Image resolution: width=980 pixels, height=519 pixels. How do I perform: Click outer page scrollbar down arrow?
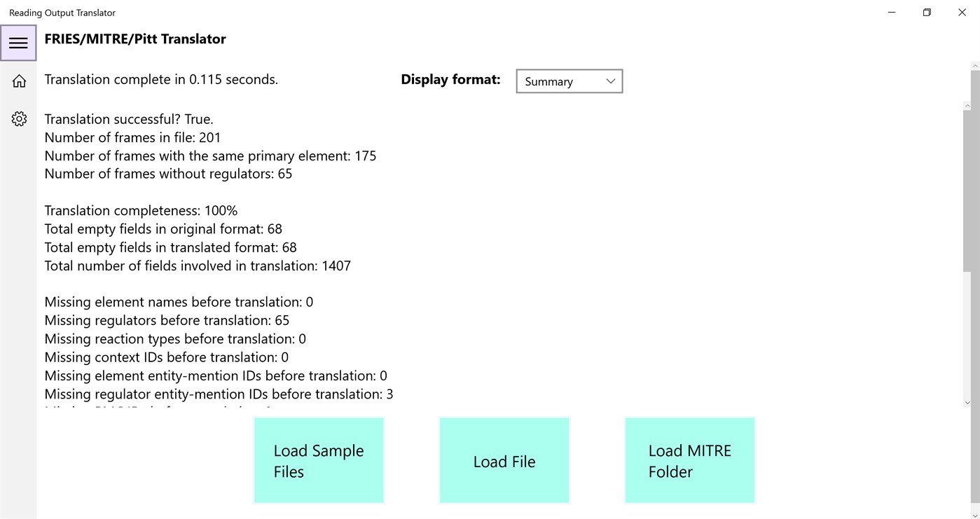975,515
